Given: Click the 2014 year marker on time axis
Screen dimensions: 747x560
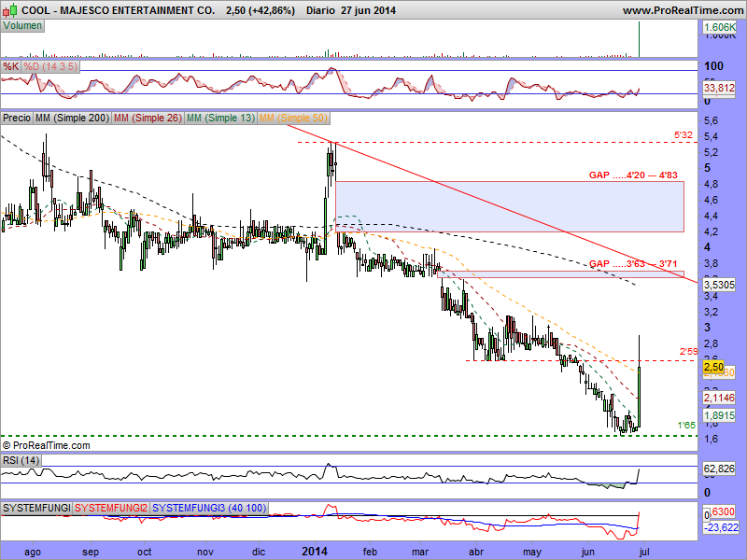Looking at the screenshot, I should click(315, 552).
